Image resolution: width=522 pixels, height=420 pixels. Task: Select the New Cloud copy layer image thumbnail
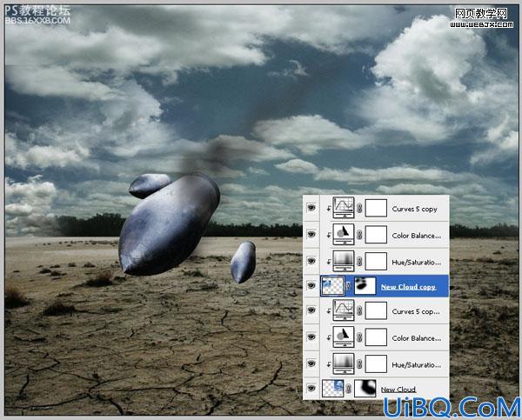click(x=332, y=285)
